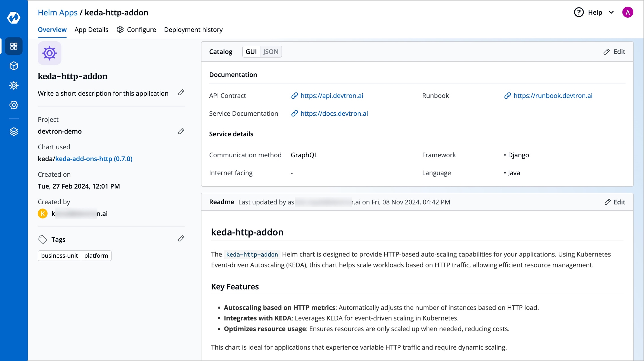Open the Deployment history tab
The image size is (644, 361).
pyautogui.click(x=193, y=30)
